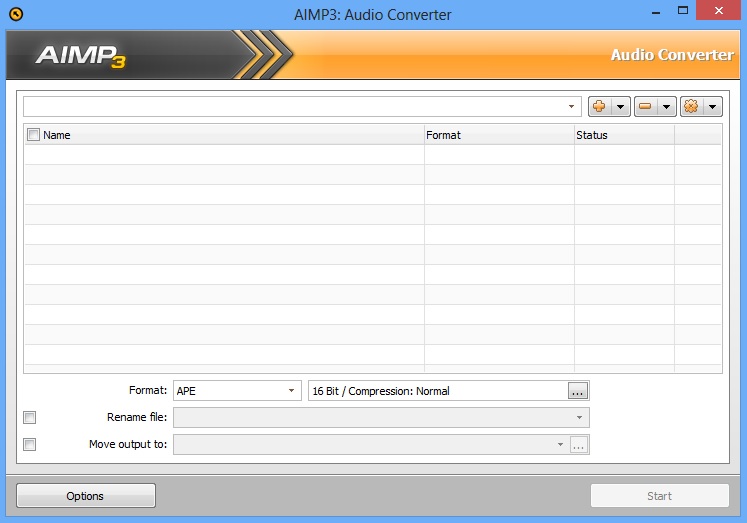Open the remove files dropdown arrow
Viewport: 747px width, 523px height.
666,107
